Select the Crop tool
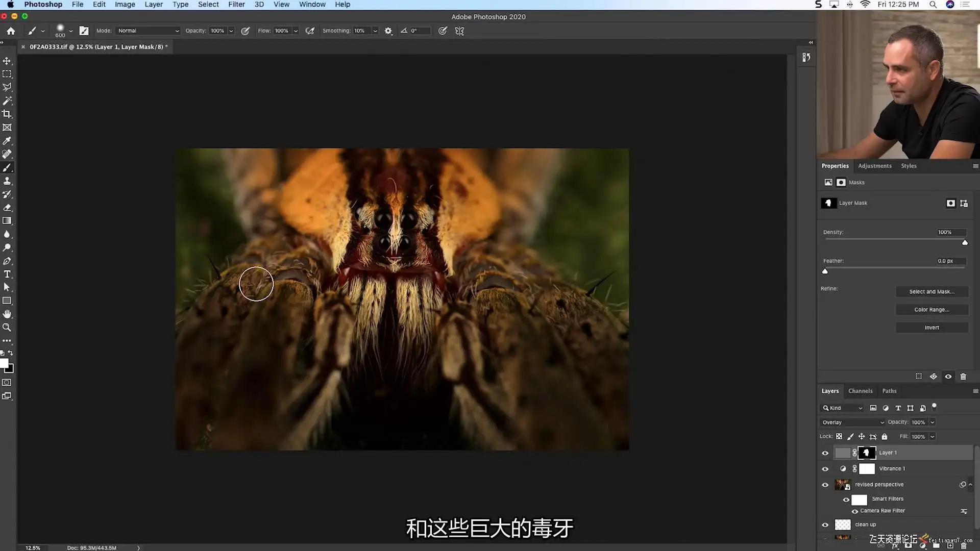980x551 pixels. 7,114
